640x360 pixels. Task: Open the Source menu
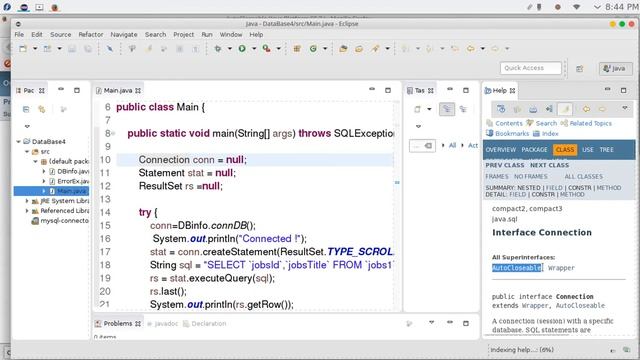point(60,35)
